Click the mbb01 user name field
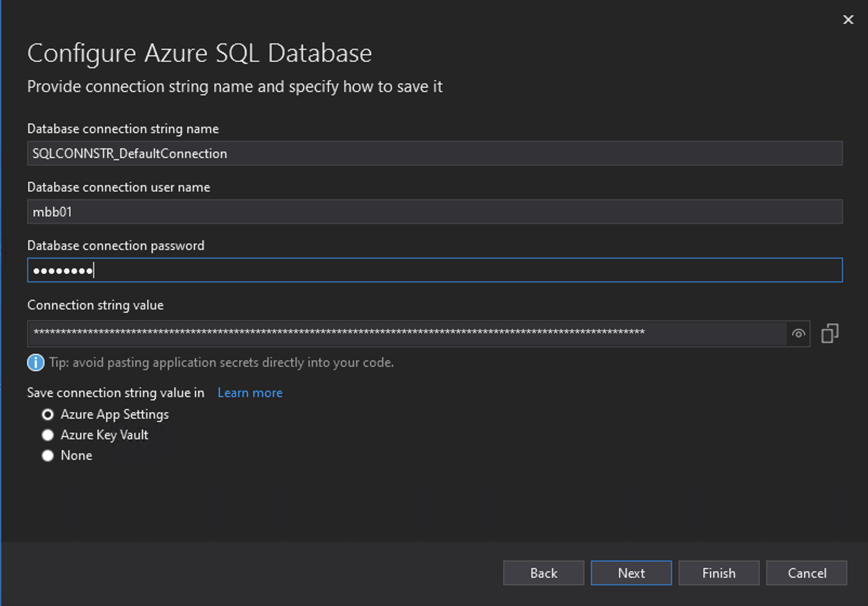 (379, 212)
